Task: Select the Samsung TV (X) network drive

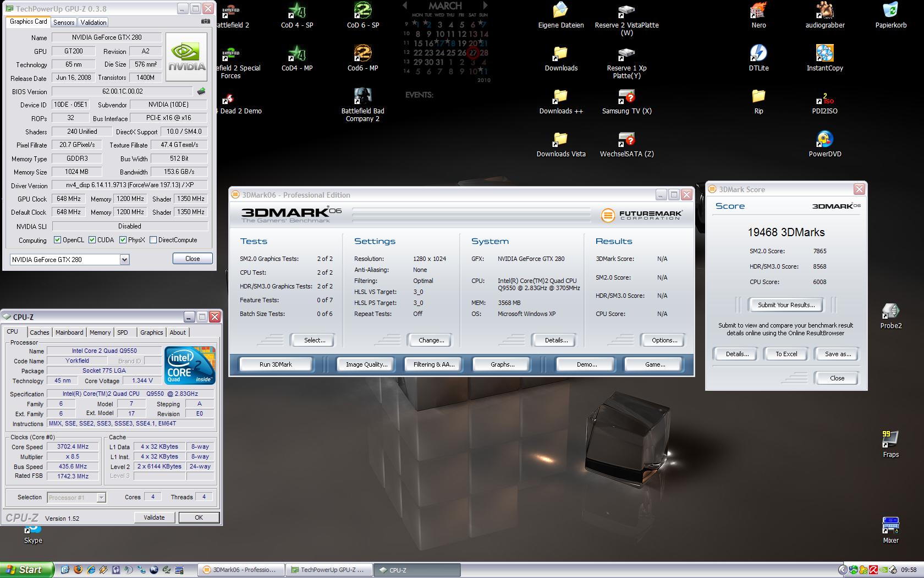Action: pyautogui.click(x=627, y=101)
